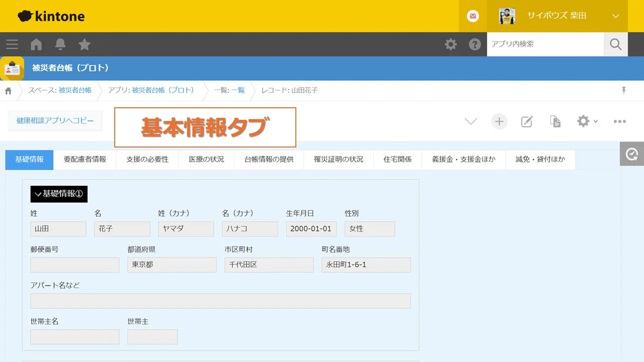This screenshot has width=644, height=362.
Task: Open the help question-mark icon
Action: tap(474, 44)
